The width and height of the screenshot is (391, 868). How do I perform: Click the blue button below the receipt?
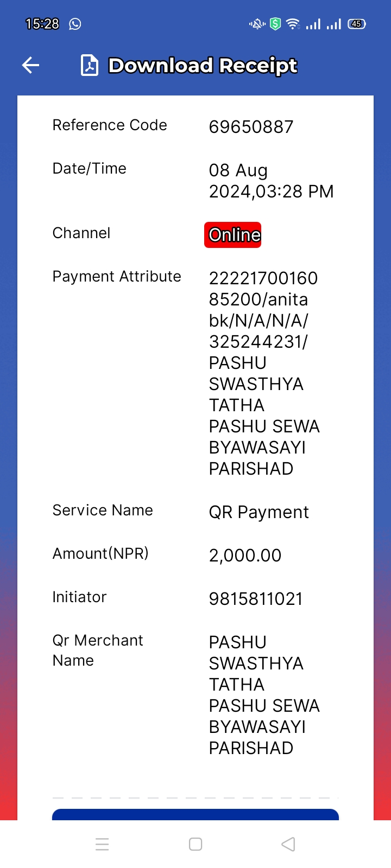coord(195,814)
